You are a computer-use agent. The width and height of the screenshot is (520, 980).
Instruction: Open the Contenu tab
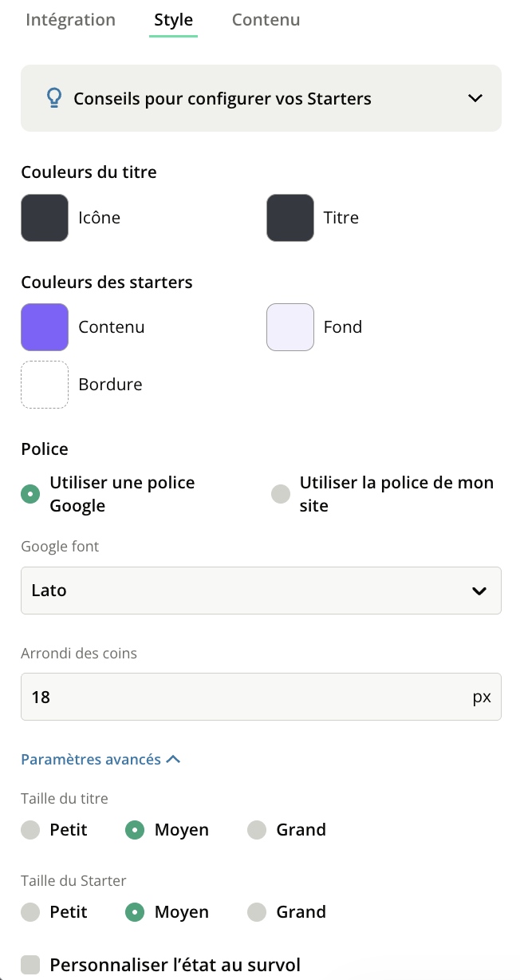[x=266, y=20]
